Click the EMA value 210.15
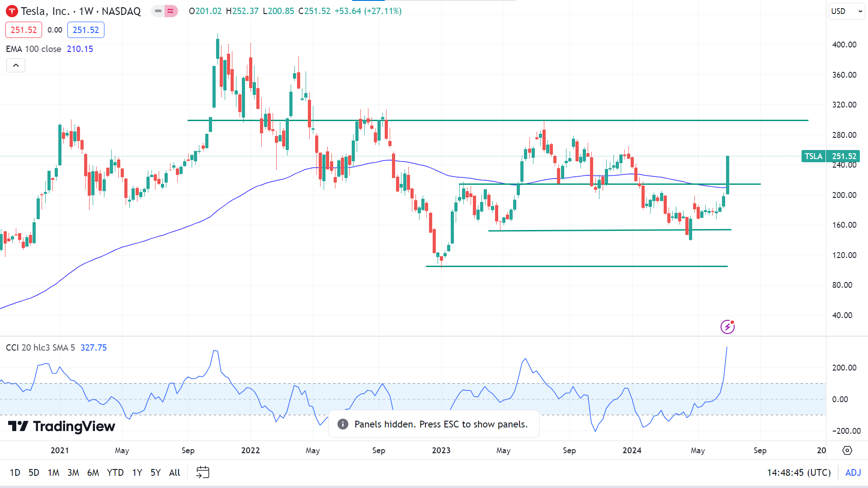This screenshot has width=868, height=488. click(x=80, y=49)
